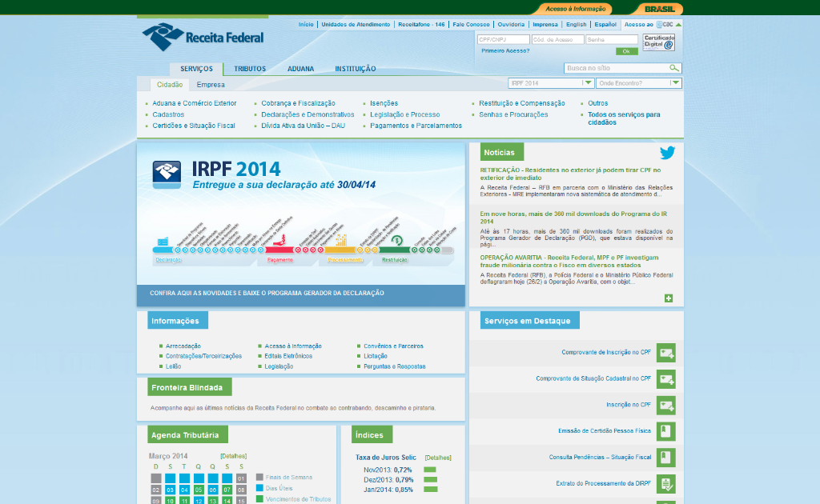820x504 pixels.
Task: Open RETIFICAÇÃO news headline
Action: coord(570,174)
